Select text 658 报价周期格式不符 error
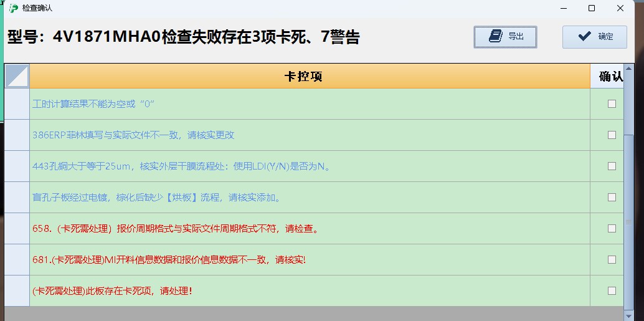Screen dimensions: 644x321 tap(176, 229)
